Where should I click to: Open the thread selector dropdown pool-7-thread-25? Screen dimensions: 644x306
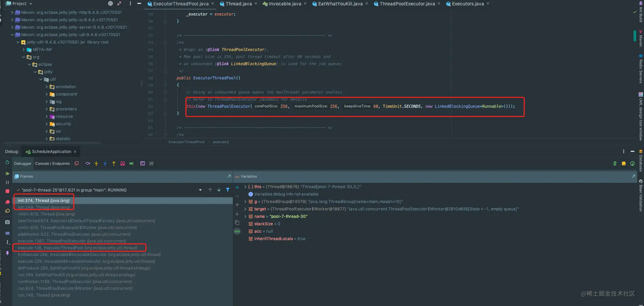200,190
